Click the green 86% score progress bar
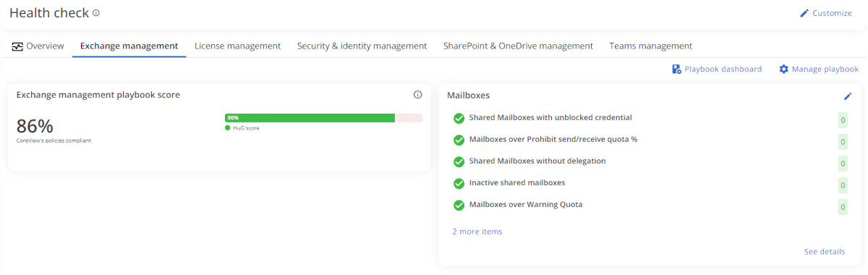The width and height of the screenshot is (868, 275). (x=310, y=117)
